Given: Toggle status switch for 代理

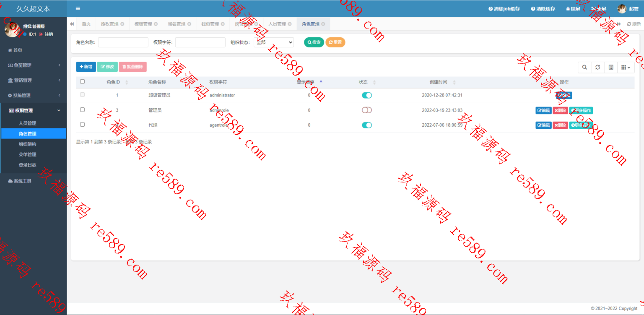Looking at the screenshot, I should [x=367, y=125].
